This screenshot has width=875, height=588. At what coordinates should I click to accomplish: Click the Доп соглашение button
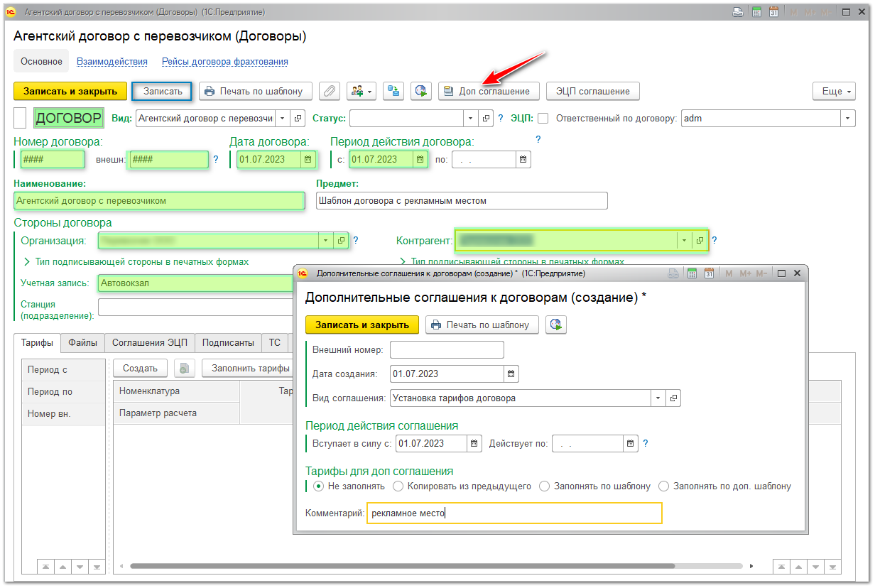(x=488, y=91)
